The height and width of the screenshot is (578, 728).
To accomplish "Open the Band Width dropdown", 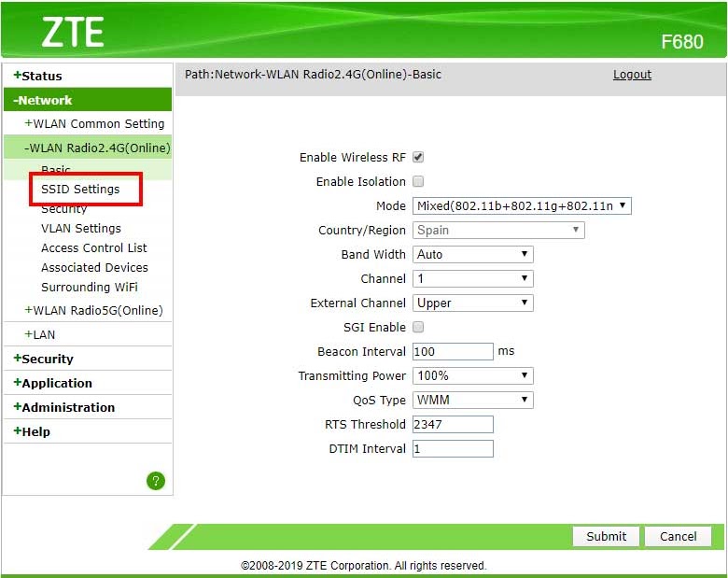I will pos(472,254).
